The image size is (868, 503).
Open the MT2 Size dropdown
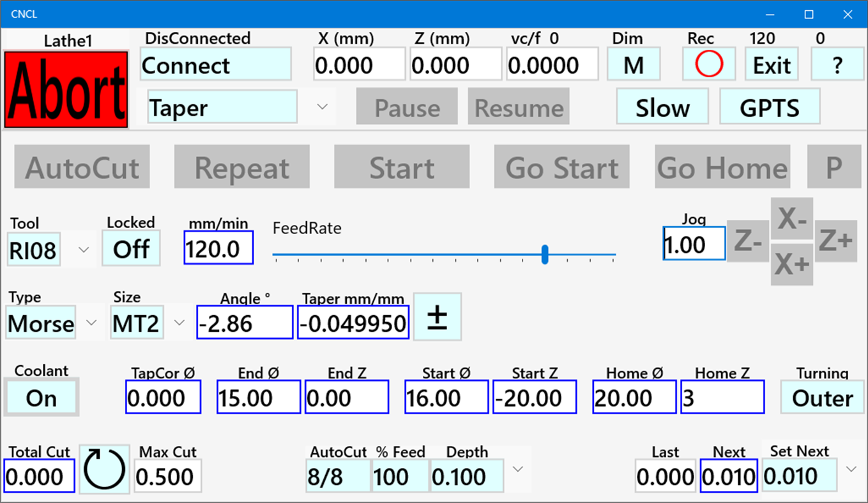click(x=179, y=323)
